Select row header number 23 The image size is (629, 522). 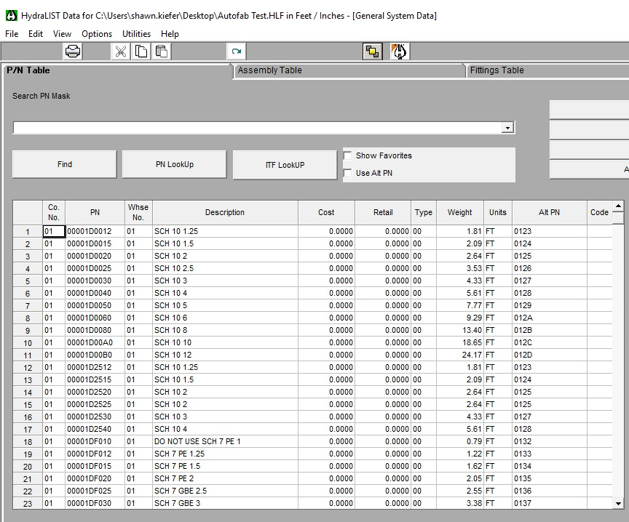(x=27, y=504)
